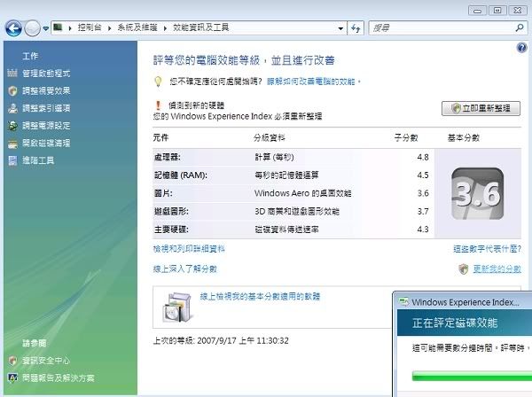Click the 子分數 column header
Image resolution: width=532 pixels, height=397 pixels.
pos(406,137)
